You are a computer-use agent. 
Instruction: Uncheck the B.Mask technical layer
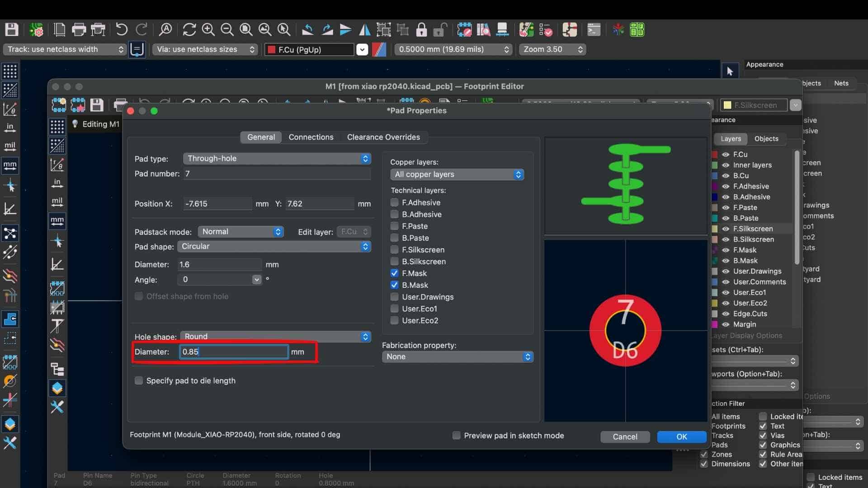coord(394,285)
